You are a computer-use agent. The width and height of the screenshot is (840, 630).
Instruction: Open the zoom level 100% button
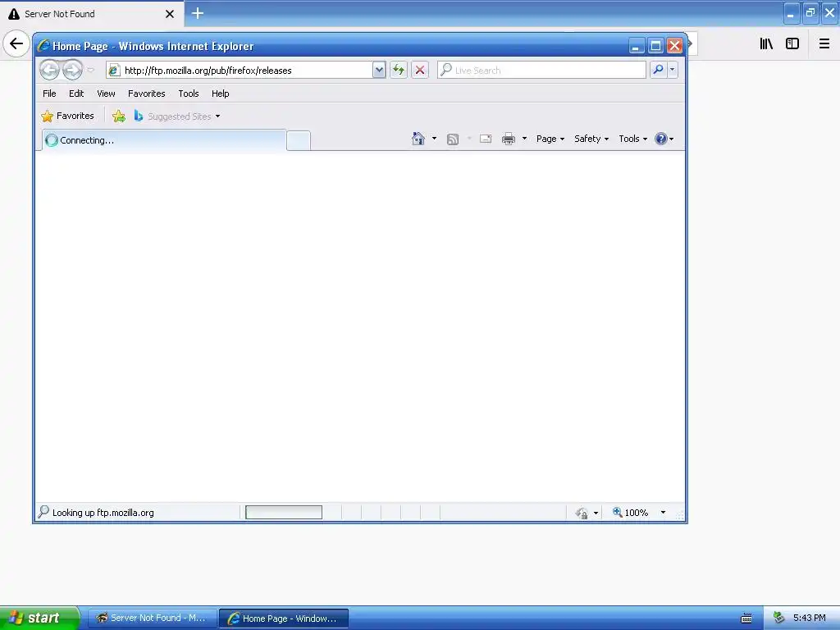coord(631,513)
